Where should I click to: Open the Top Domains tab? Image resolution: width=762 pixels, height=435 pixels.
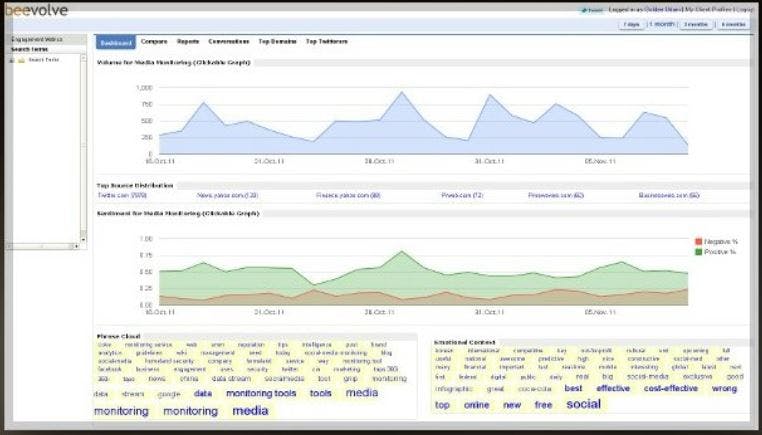(277, 42)
